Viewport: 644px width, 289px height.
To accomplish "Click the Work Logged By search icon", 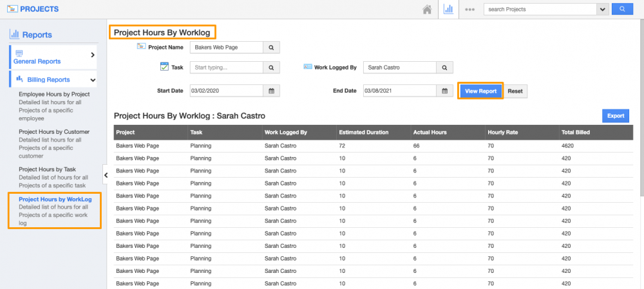I will point(444,68).
